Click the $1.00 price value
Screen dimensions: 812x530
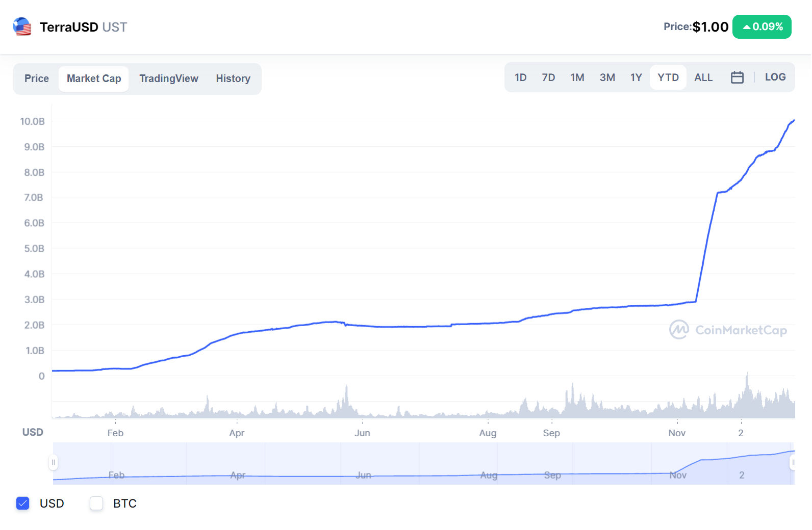click(711, 27)
